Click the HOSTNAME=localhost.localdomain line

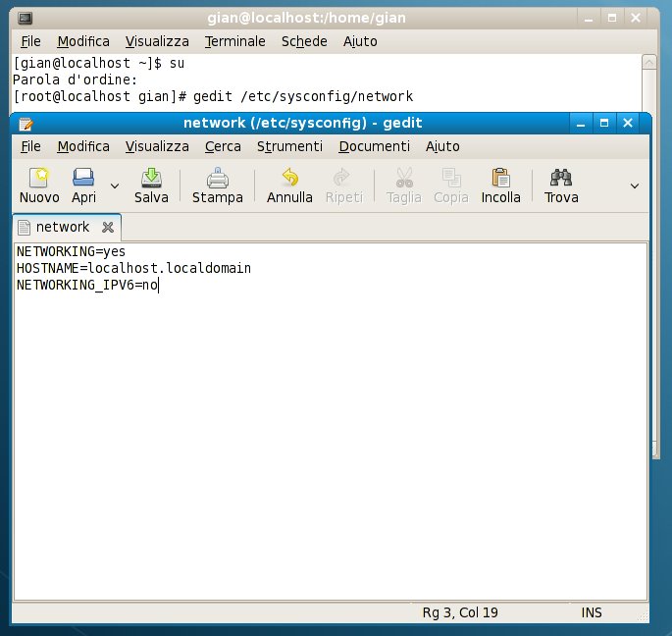(133, 268)
